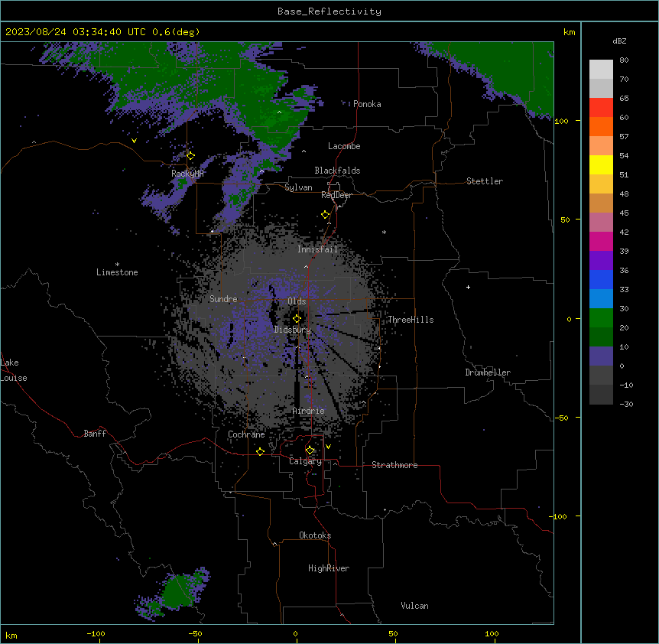This screenshot has width=659, height=644.
Task: Select the RockyMH label
Action: pyautogui.click(x=187, y=174)
